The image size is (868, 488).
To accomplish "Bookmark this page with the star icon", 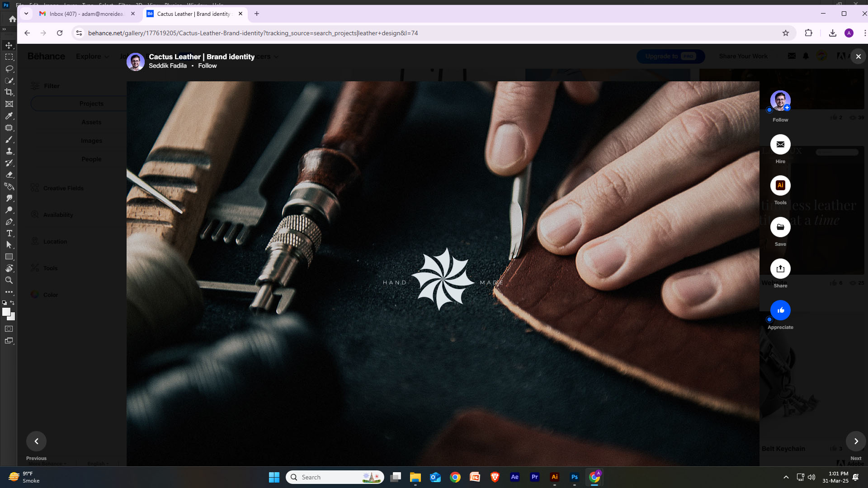I will [x=786, y=33].
